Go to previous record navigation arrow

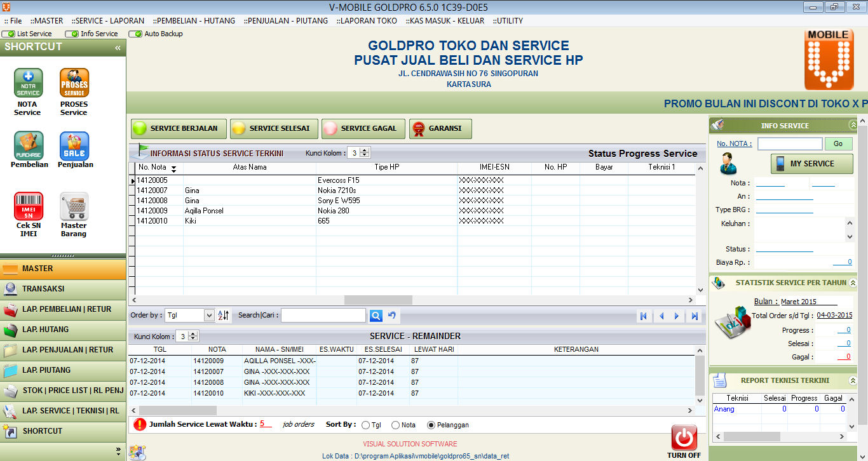[661, 316]
